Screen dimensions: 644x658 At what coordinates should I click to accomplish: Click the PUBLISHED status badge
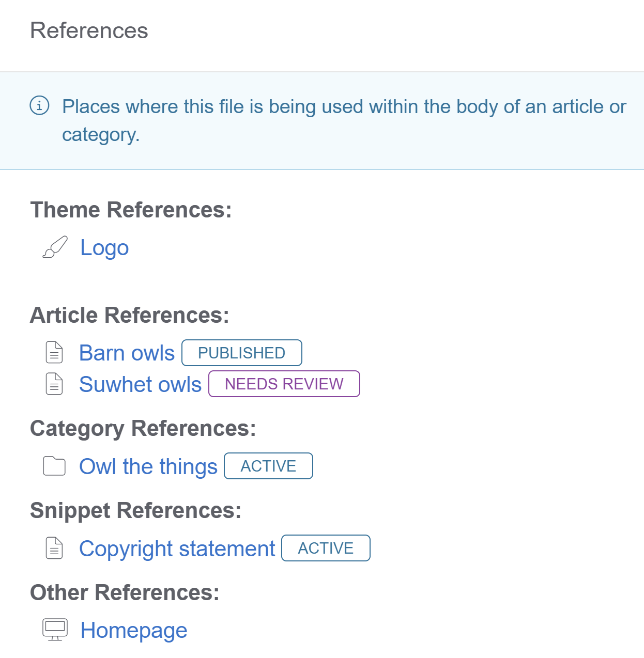click(x=241, y=353)
